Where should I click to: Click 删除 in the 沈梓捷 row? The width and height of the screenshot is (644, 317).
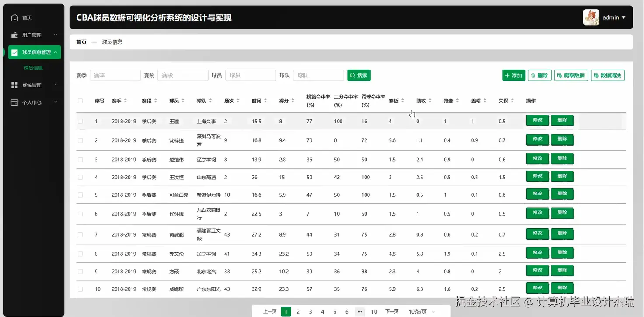pyautogui.click(x=562, y=140)
